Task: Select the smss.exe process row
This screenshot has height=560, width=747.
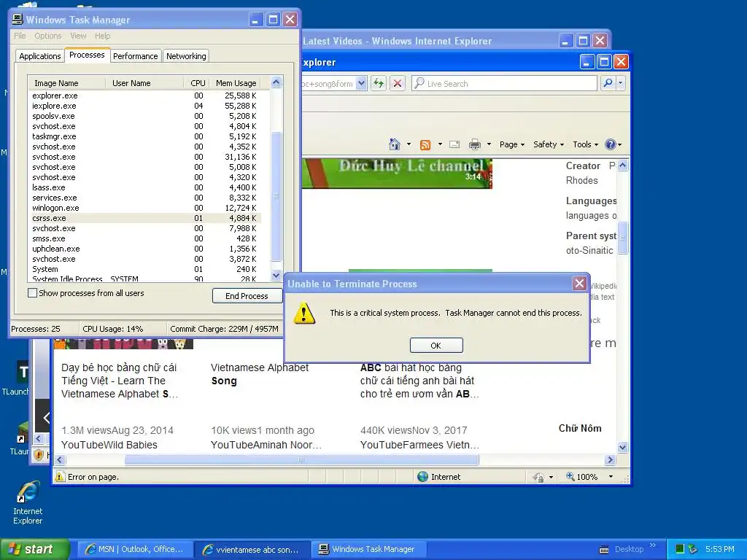Action: [x=144, y=238]
